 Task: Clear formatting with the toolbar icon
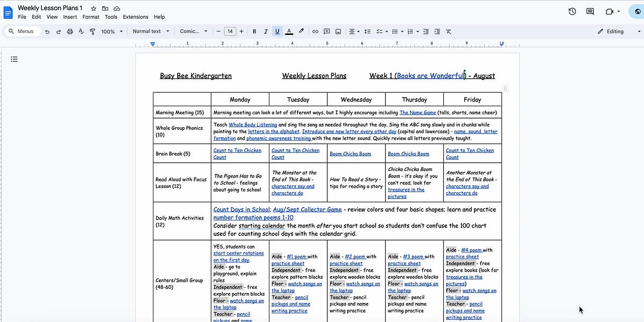(x=448, y=31)
